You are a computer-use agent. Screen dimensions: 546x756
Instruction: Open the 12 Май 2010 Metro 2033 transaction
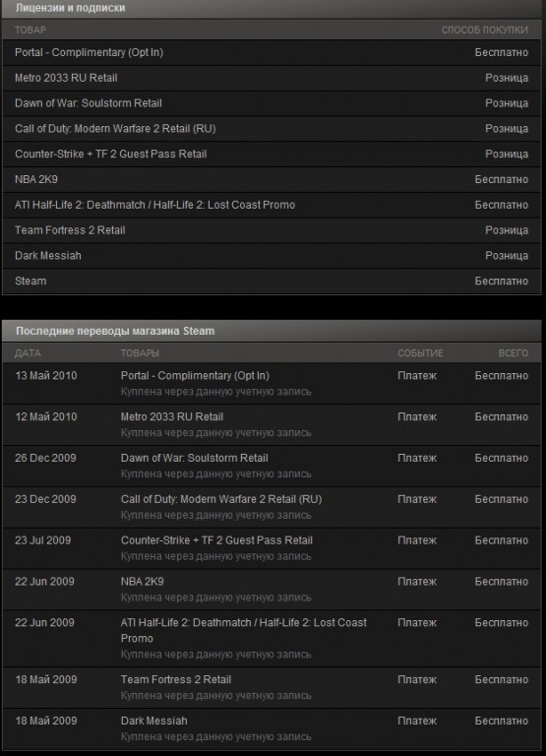tap(272, 425)
